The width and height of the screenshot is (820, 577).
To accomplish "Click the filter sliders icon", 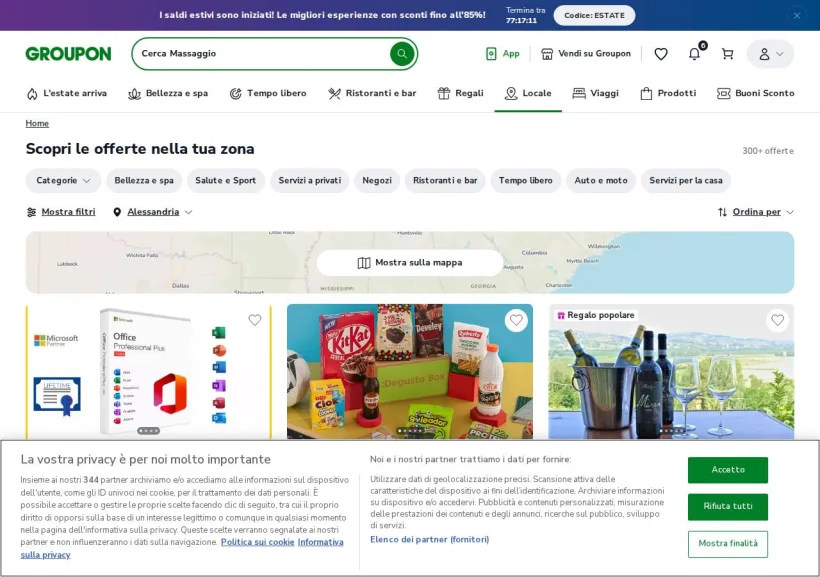I will click(x=31, y=212).
